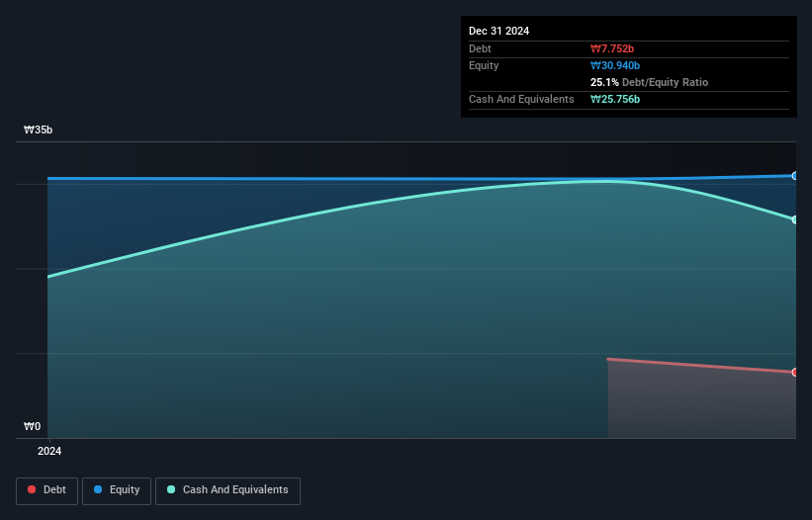Toggle the Debt legend button
The height and width of the screenshot is (520, 812).
46,490
